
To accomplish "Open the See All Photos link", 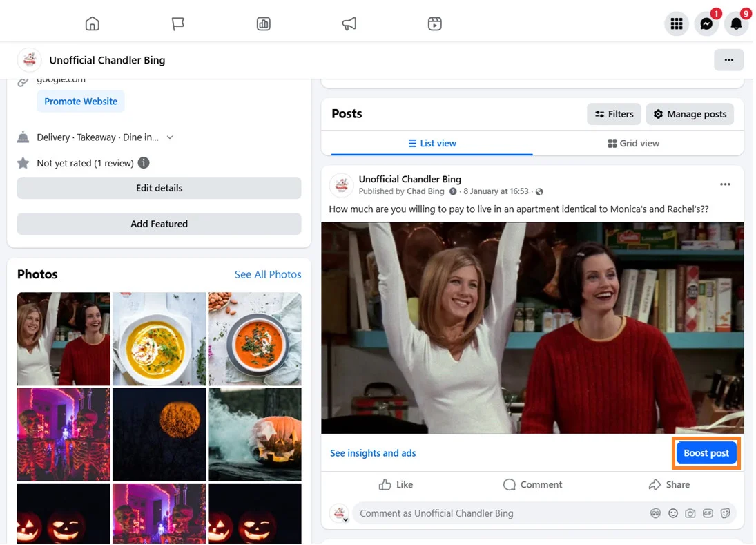I will tap(268, 274).
